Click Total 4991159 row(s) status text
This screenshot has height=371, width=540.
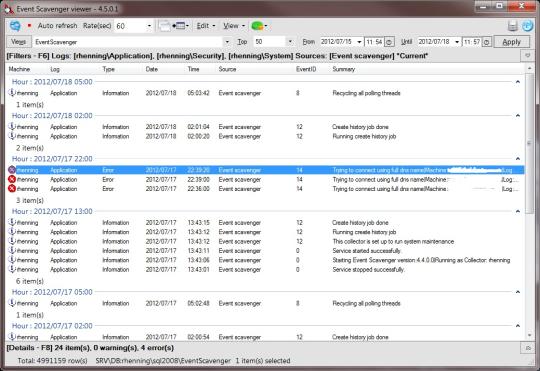click(53, 361)
